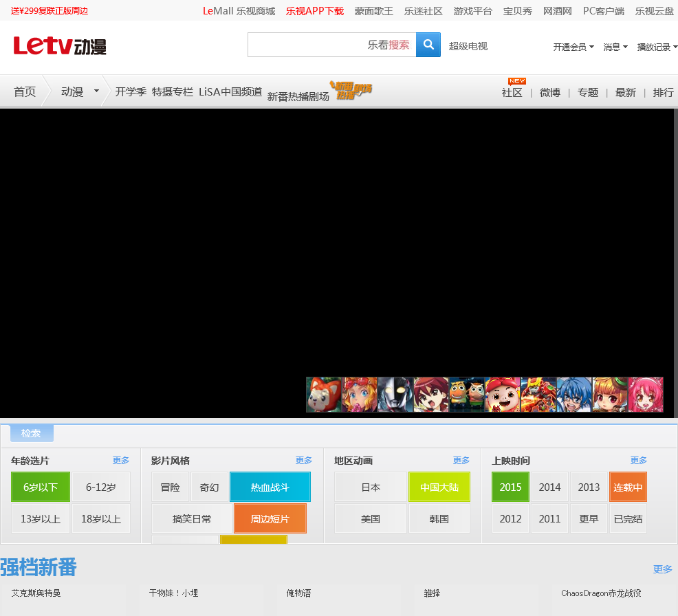Filter by 连载中 status
Screen dimensions: 678x616
[628, 487]
